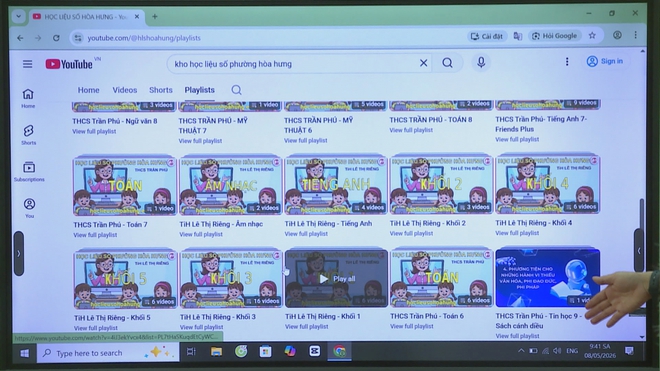The width and height of the screenshot is (660, 371).
Task: Open THCS Trần Phú - Toán 7 thumbnail
Action: 125,186
